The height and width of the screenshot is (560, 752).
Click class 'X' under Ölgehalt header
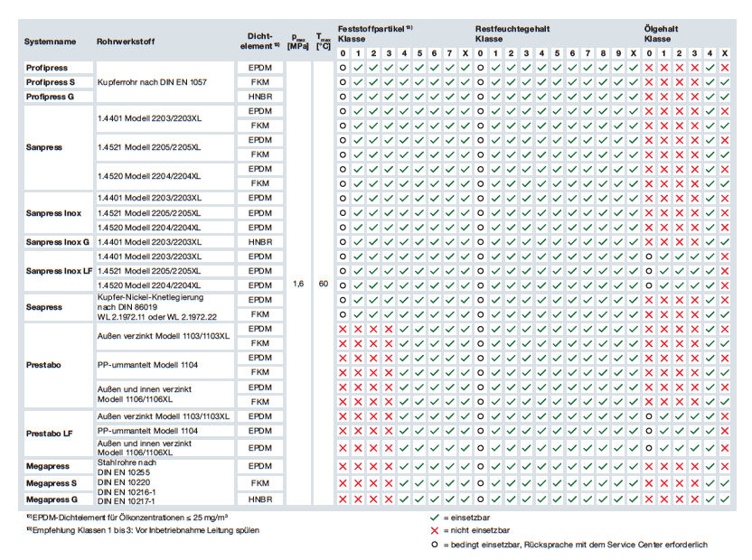coord(725,53)
